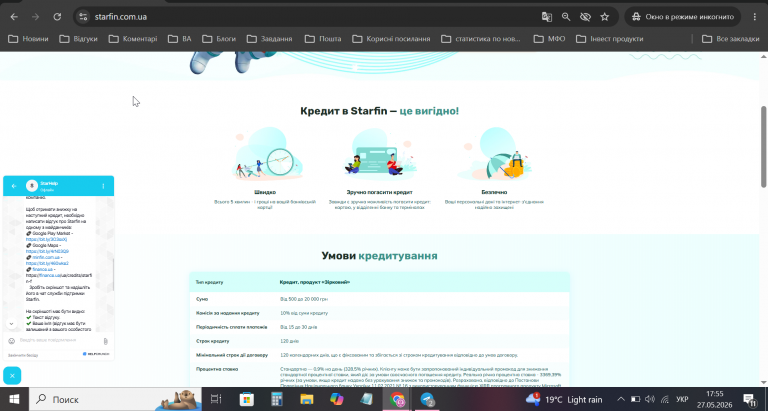The height and width of the screenshot is (411, 768).
Task: Jump to latest chat message arrow
Action: (x=11, y=323)
